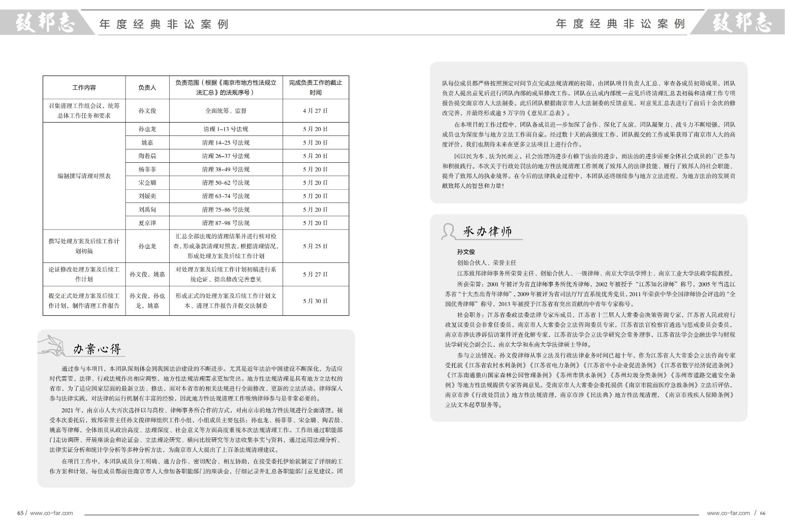Click the cell 清理14–25号法规

226,143
